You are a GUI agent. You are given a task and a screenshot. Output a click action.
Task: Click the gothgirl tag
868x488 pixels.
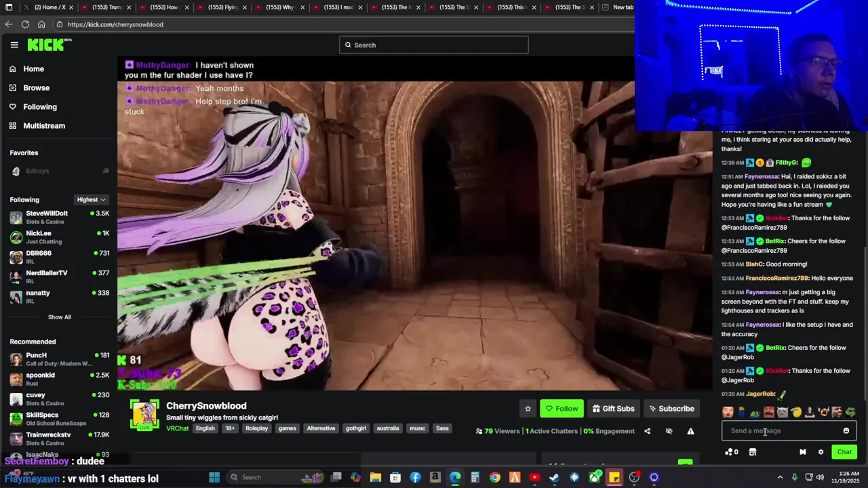(x=355, y=428)
